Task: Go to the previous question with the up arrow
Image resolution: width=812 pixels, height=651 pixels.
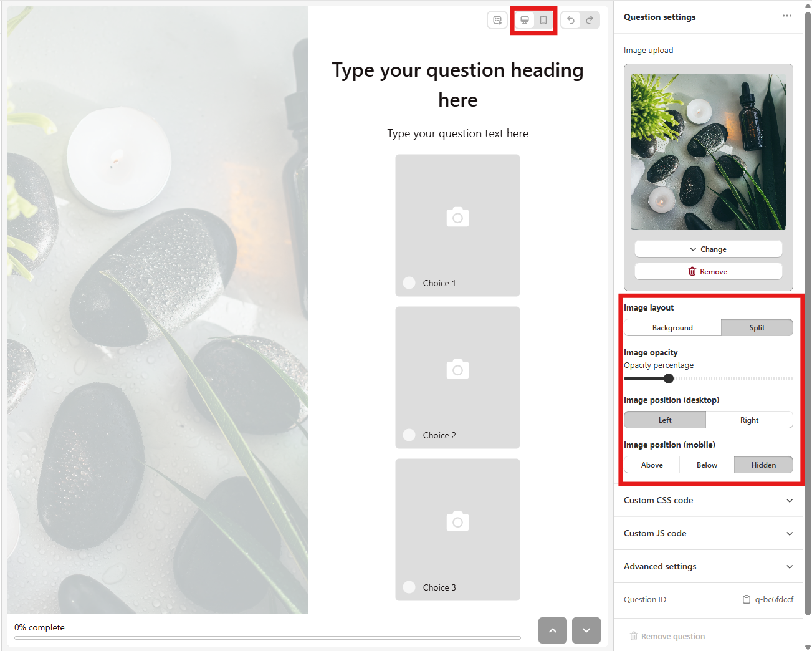Action: tap(553, 630)
